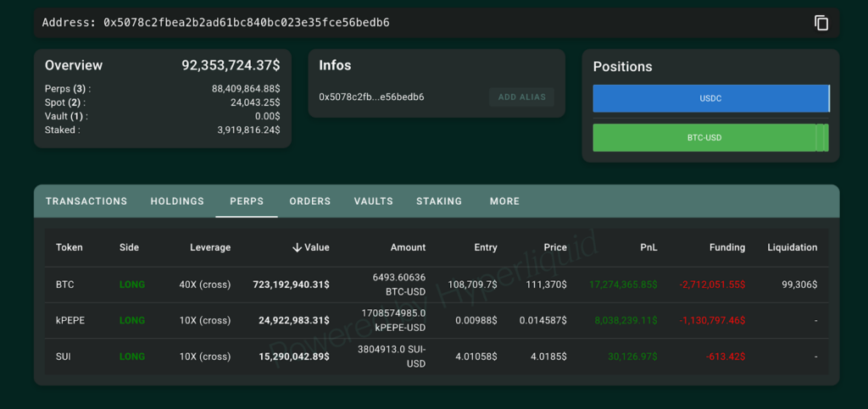Click the address text 0x5078c2fbea2b2ad61bc840bc023e35fce56bedb6
This screenshot has width=868, height=409.
247,23
